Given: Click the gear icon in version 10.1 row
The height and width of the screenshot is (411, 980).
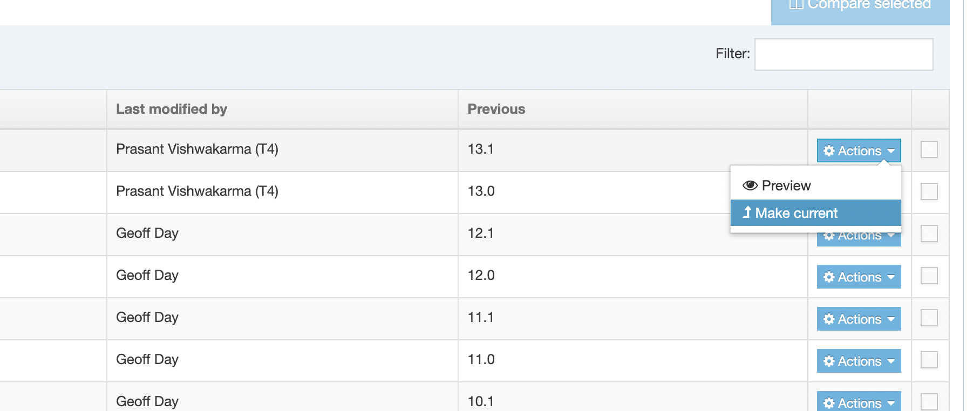Looking at the screenshot, I should pos(829,403).
